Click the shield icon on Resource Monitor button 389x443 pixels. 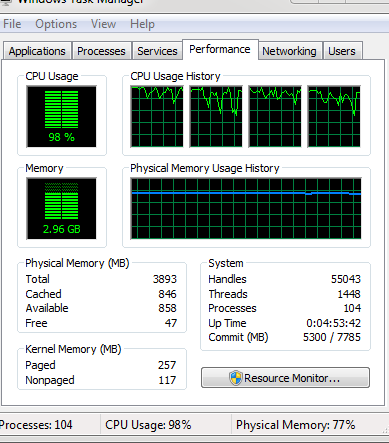235,378
